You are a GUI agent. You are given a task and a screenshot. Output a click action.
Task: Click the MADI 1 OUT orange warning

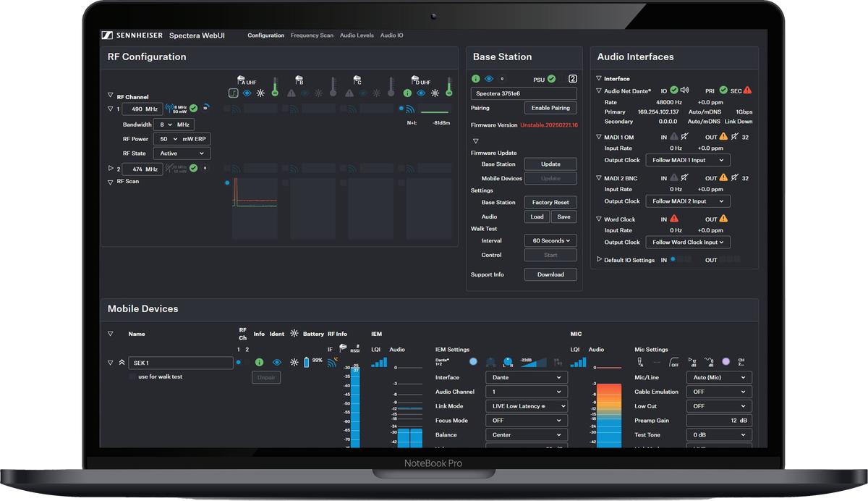pyautogui.click(x=723, y=137)
